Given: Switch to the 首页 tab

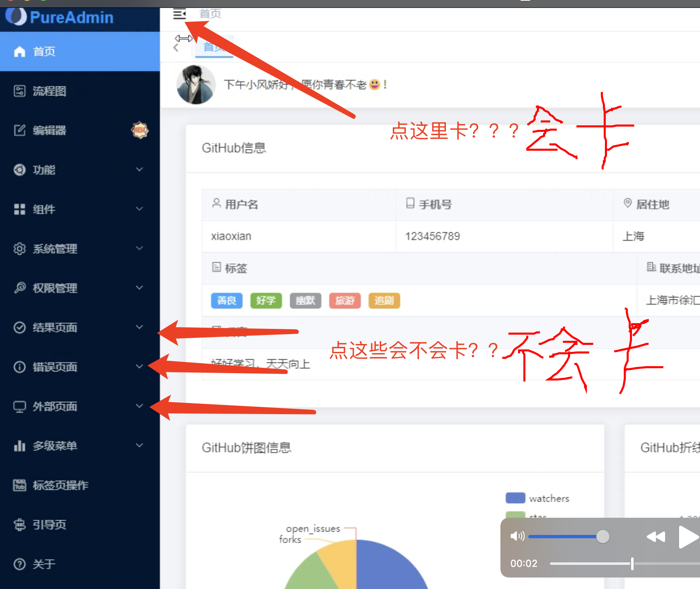Looking at the screenshot, I should (x=214, y=46).
